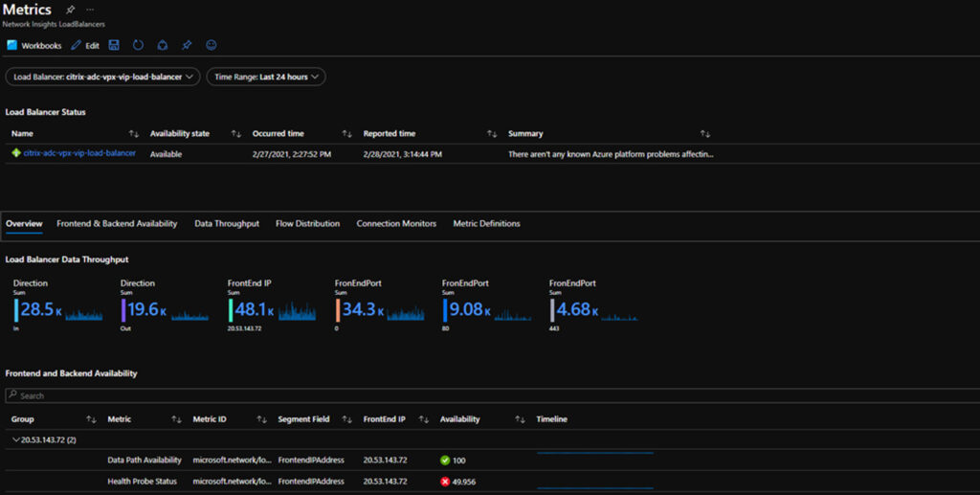Viewport: 980px width, 495px height.
Task: Click the green load balancer resource icon
Action: (16, 153)
